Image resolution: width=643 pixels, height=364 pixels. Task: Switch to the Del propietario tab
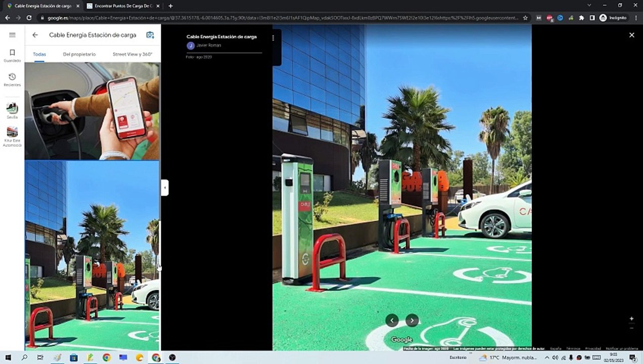click(x=79, y=54)
